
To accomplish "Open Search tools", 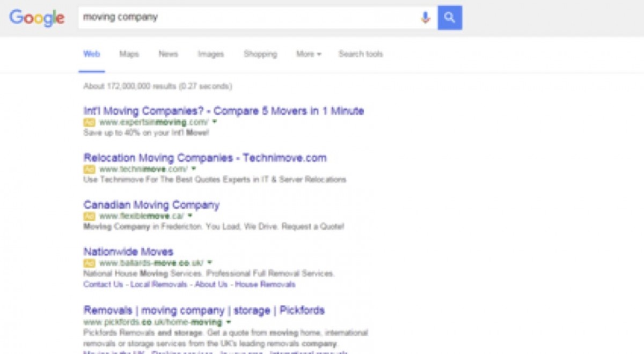I will click(x=361, y=54).
